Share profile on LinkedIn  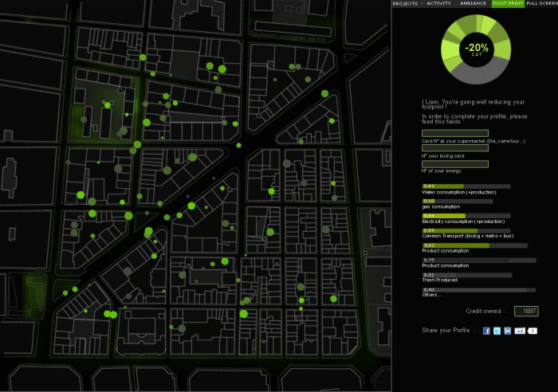tap(508, 331)
